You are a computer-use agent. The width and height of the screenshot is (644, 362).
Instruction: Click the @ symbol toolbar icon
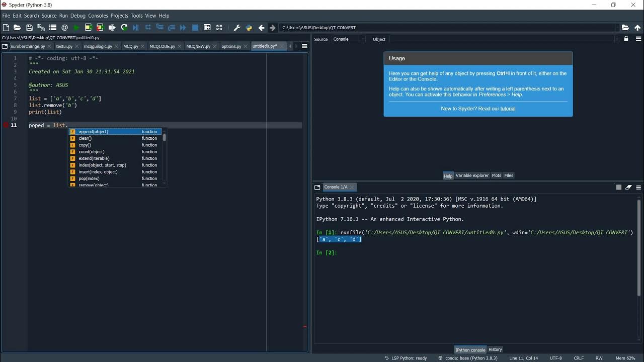click(x=64, y=28)
